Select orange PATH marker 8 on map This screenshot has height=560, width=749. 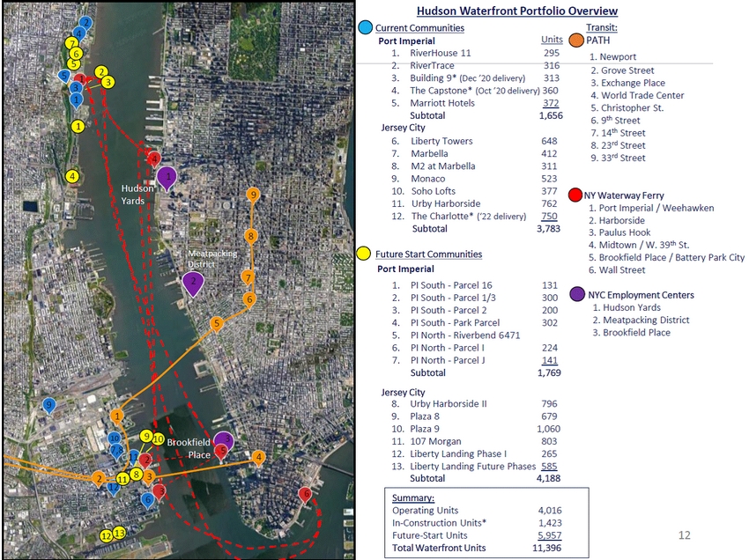[251, 235]
